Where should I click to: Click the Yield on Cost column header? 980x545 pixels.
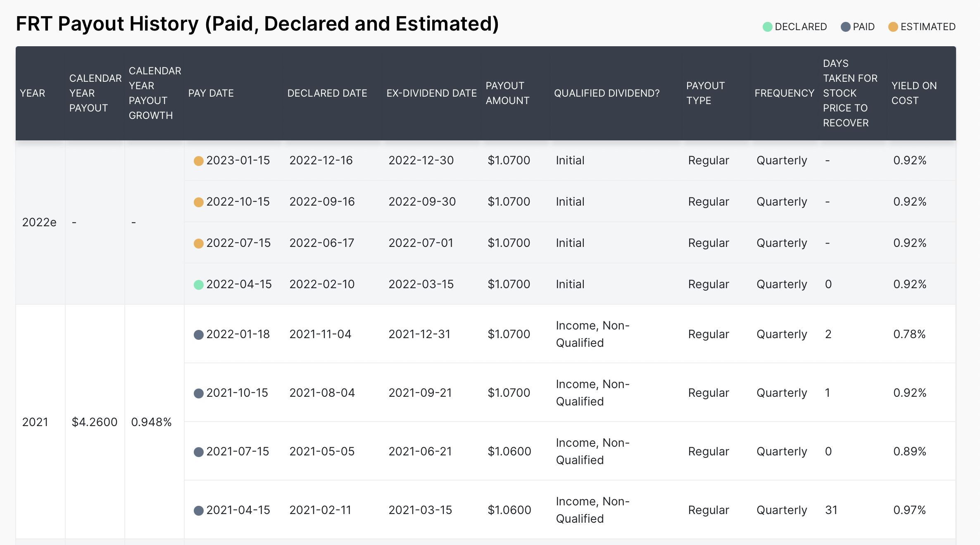pos(913,93)
